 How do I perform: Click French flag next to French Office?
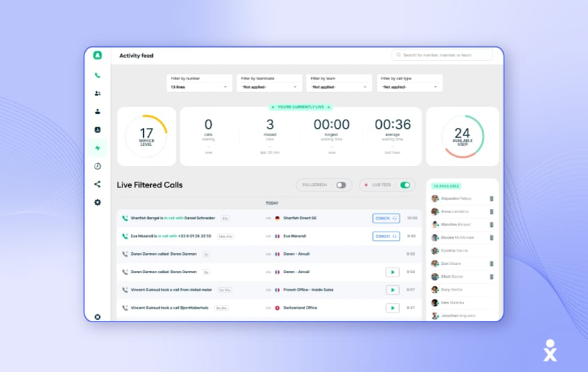tap(277, 290)
